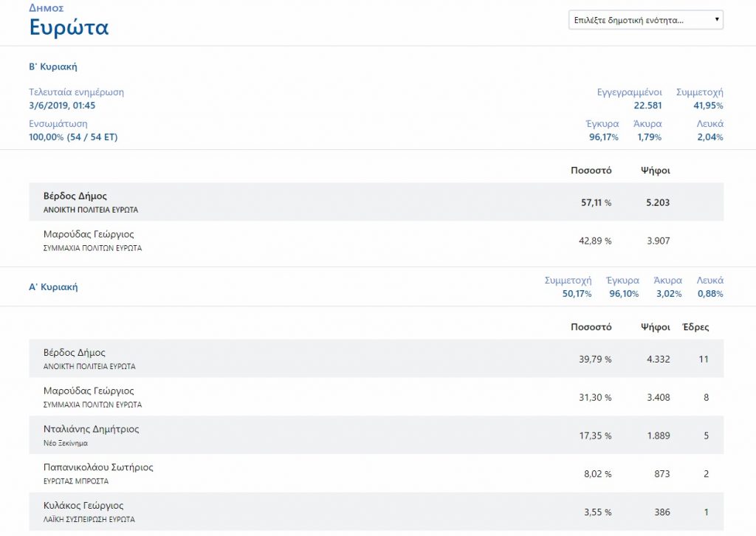Image resolution: width=756 pixels, height=536 pixels.
Task: Click the 'Ενσωμάτωση' 100,00% (54 / 54 ET) text
Action: [73, 137]
